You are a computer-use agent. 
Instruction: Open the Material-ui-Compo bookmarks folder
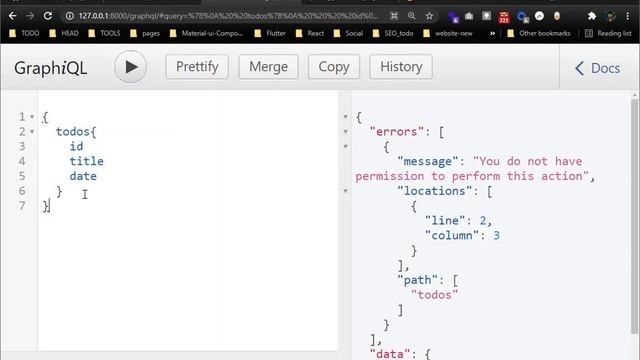tap(206, 33)
